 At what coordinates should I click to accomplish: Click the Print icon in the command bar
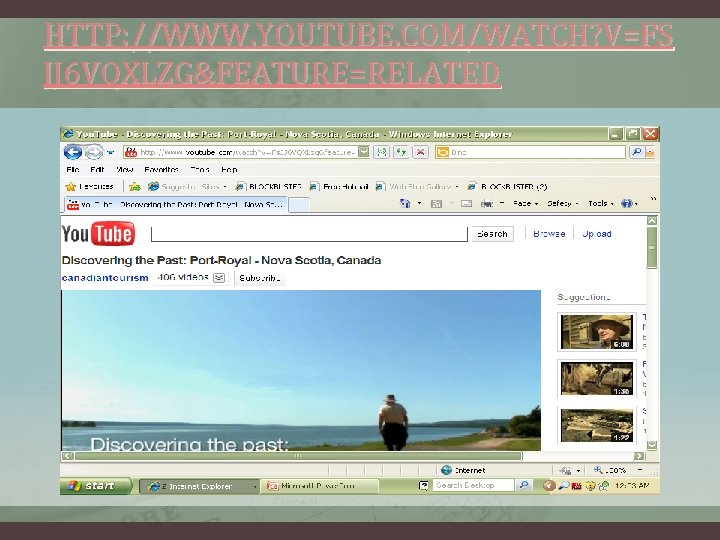click(x=487, y=203)
